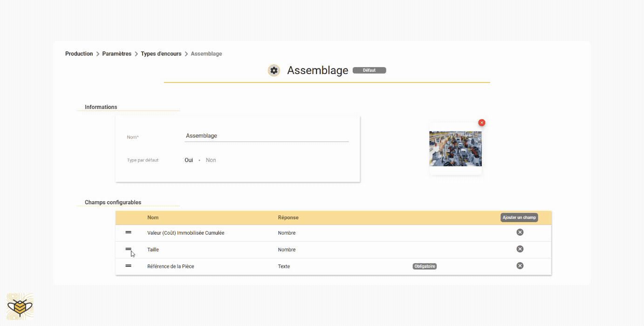Open the assembly line thumbnail image
Screen dimensions: 644x326
point(455,149)
